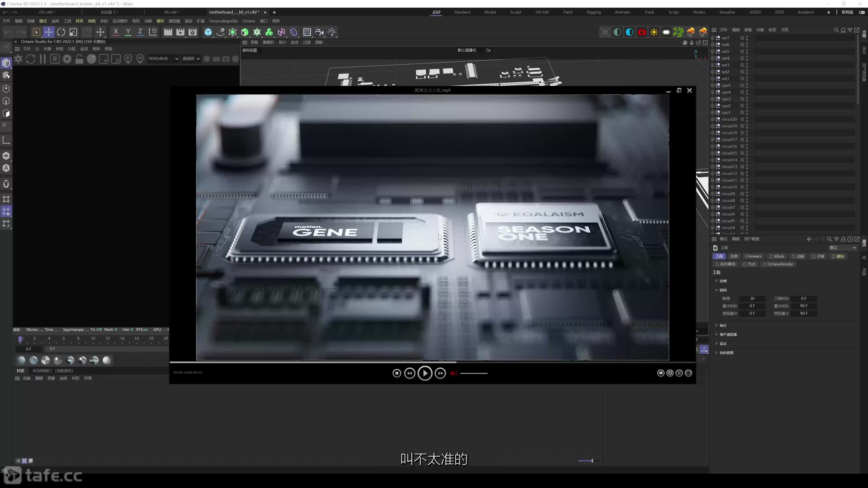
Task: Collapse the 时间 section in attributes
Action: click(716, 290)
